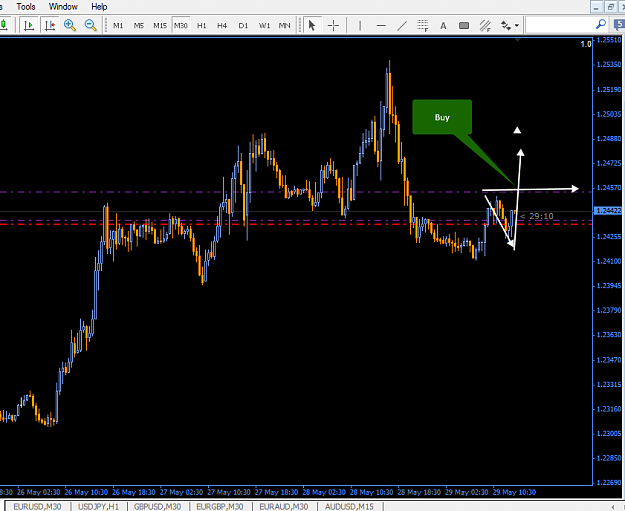The image size is (625, 511).
Task: Activate the crosshair tool
Action: pos(333,26)
